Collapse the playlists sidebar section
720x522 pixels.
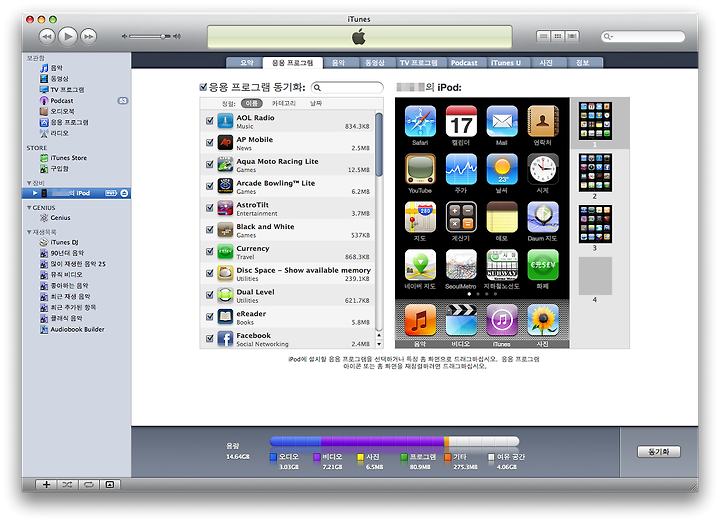(x=29, y=232)
